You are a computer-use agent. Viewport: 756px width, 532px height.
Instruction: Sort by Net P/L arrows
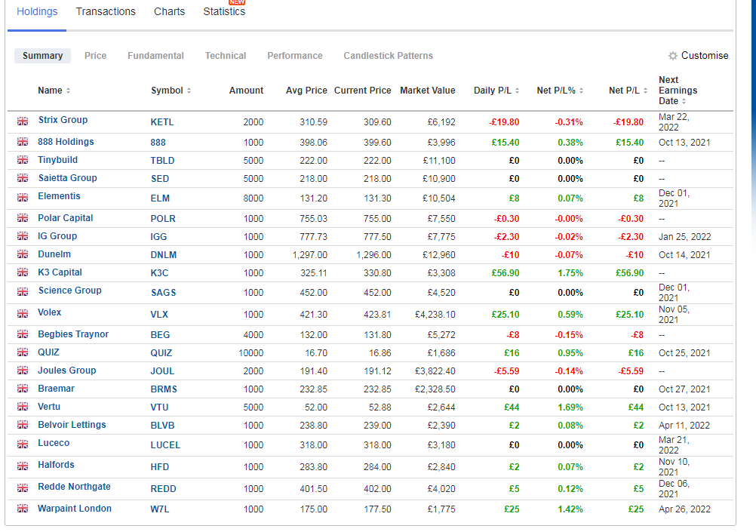tap(645, 91)
